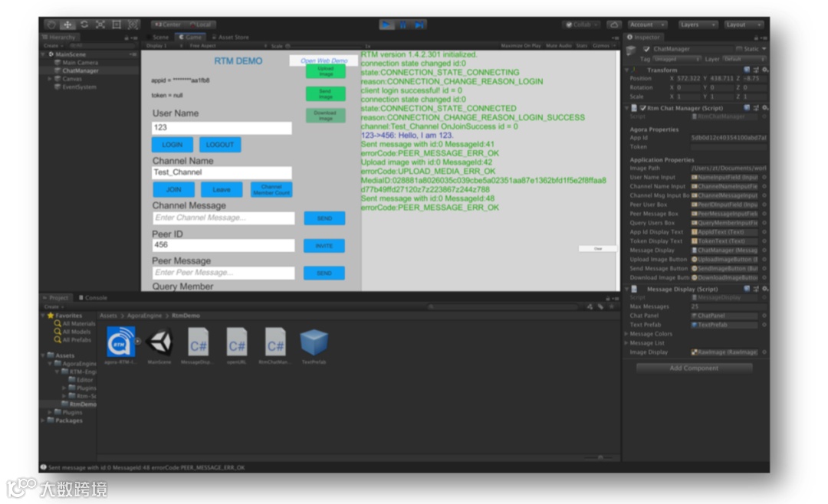Expand the Message Colors property
This screenshot has width=828, height=504.
pos(627,334)
